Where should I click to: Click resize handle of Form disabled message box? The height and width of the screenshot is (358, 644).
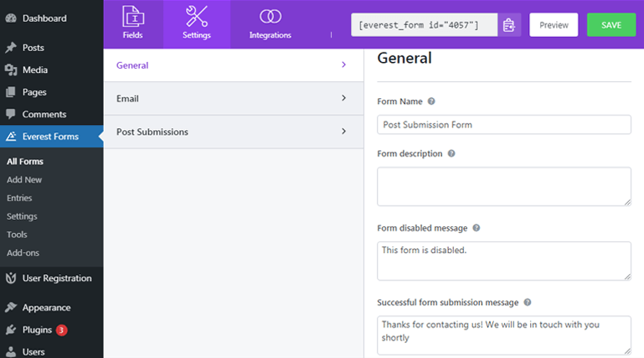click(627, 277)
